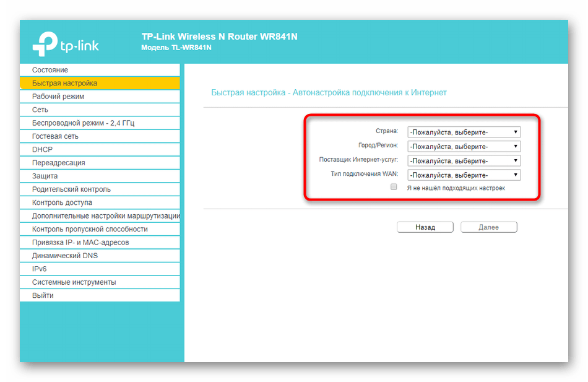Select the Тип подключения WAN dropdown
Image resolution: width=588 pixels, height=382 pixels.
(464, 175)
